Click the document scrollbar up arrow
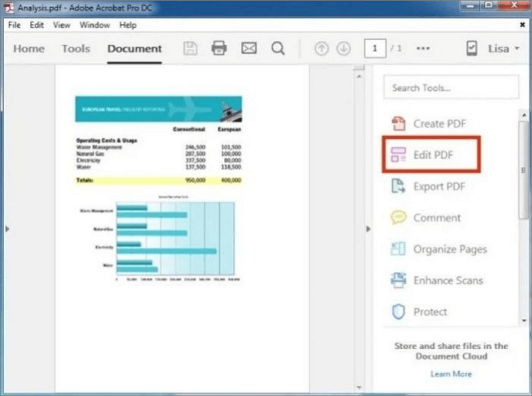 (x=359, y=76)
